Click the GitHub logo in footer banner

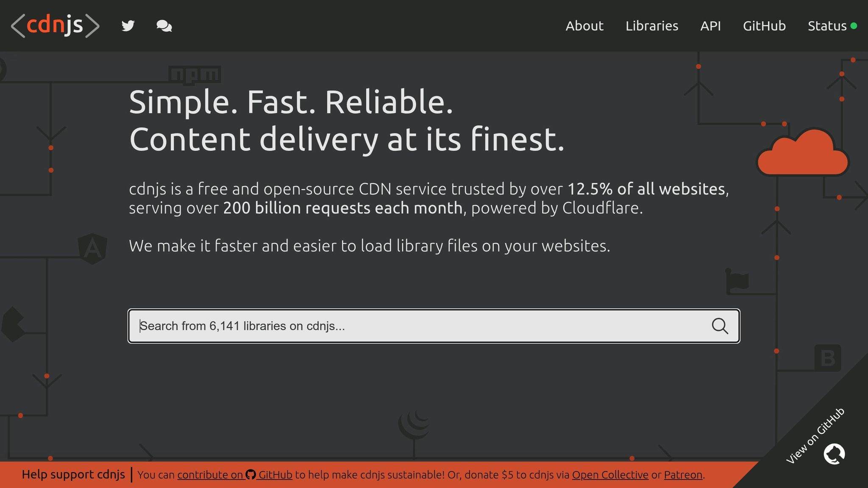(x=250, y=475)
